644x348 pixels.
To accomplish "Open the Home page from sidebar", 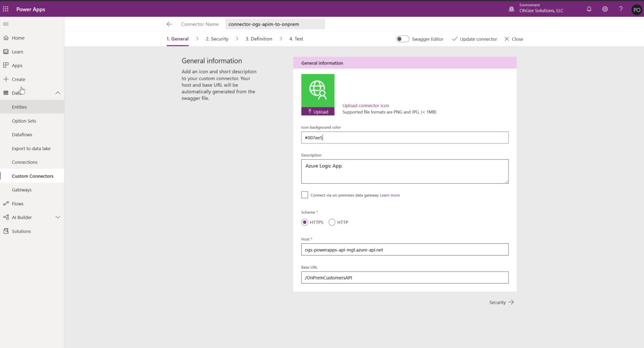I will pos(18,38).
